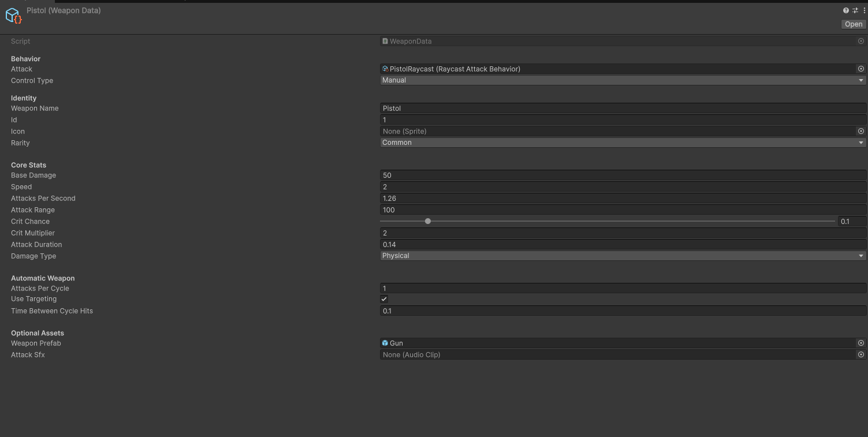Click the Optional Assets section header
Viewport: 868px width, 437px height.
point(38,333)
